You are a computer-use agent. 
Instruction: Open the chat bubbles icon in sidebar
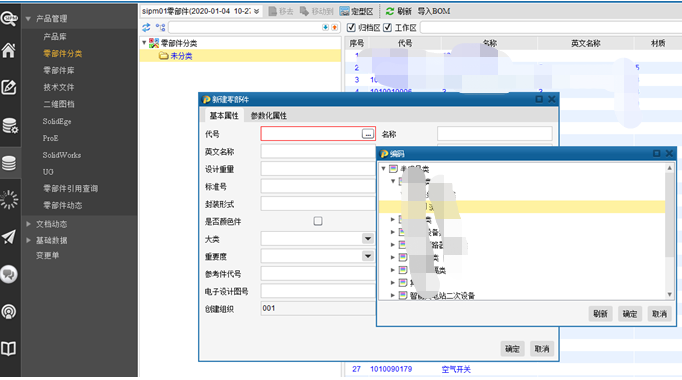(x=9, y=274)
